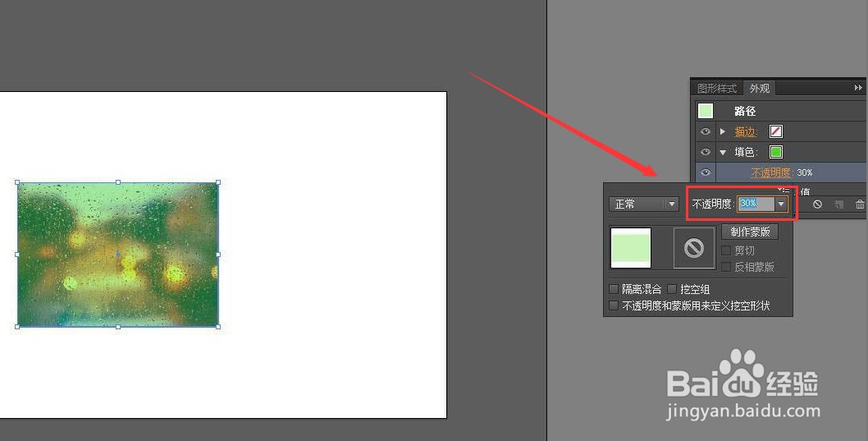Image resolution: width=868 pixels, height=441 pixels.
Task: Open the opacity percentage dropdown arrow
Action: click(780, 204)
